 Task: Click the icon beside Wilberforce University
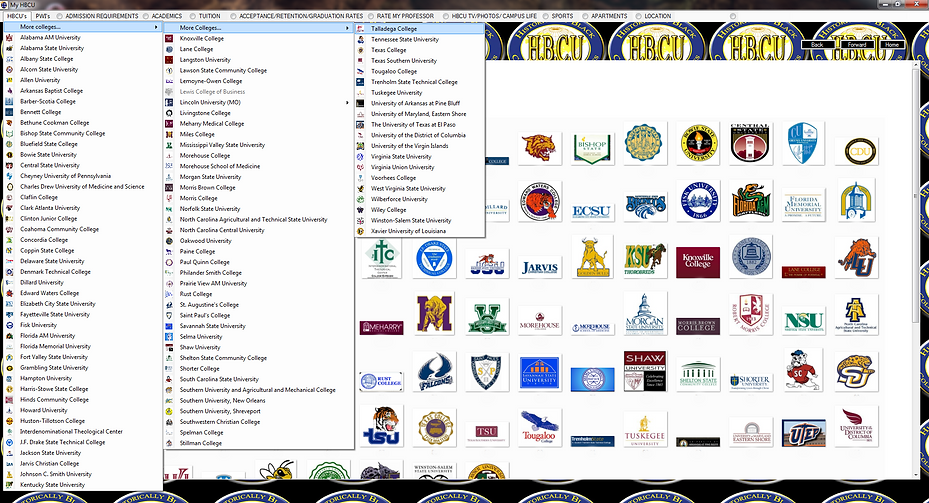pyautogui.click(x=360, y=199)
